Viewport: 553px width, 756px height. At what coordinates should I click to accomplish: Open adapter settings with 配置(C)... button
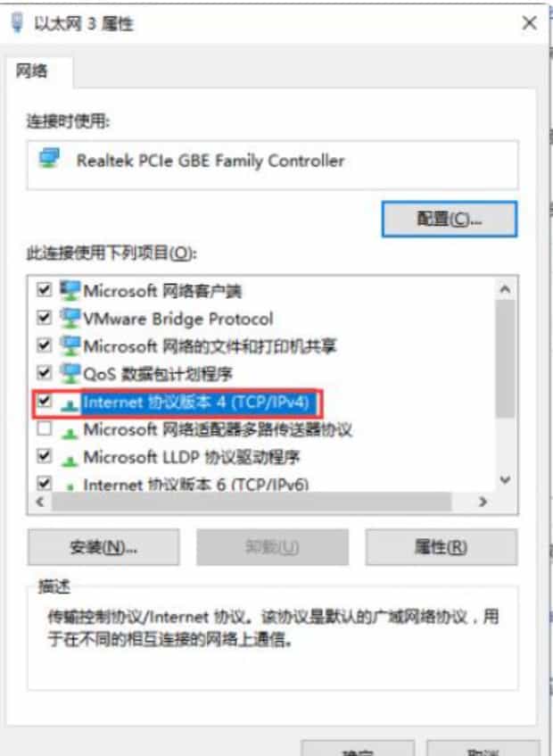click(450, 220)
